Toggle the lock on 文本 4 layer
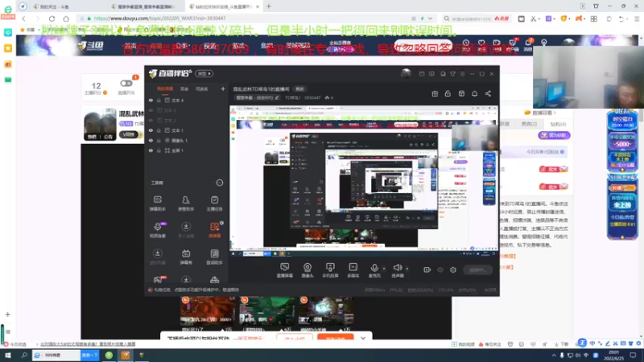Viewport: 644px width, 362px height. tap(159, 100)
